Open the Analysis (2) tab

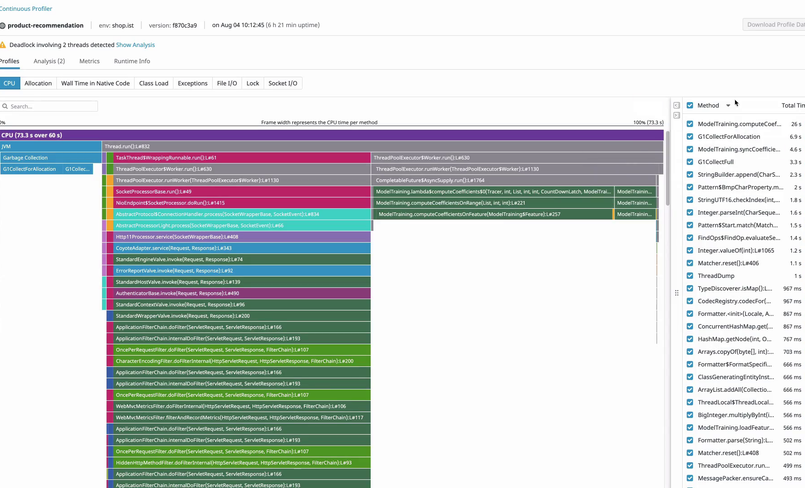tap(49, 61)
